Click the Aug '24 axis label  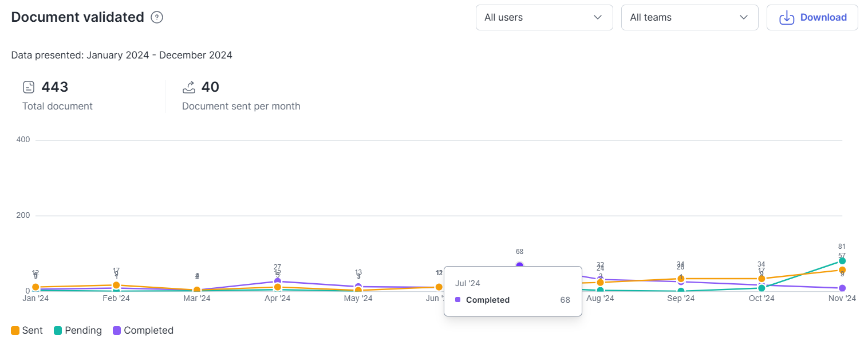click(600, 299)
